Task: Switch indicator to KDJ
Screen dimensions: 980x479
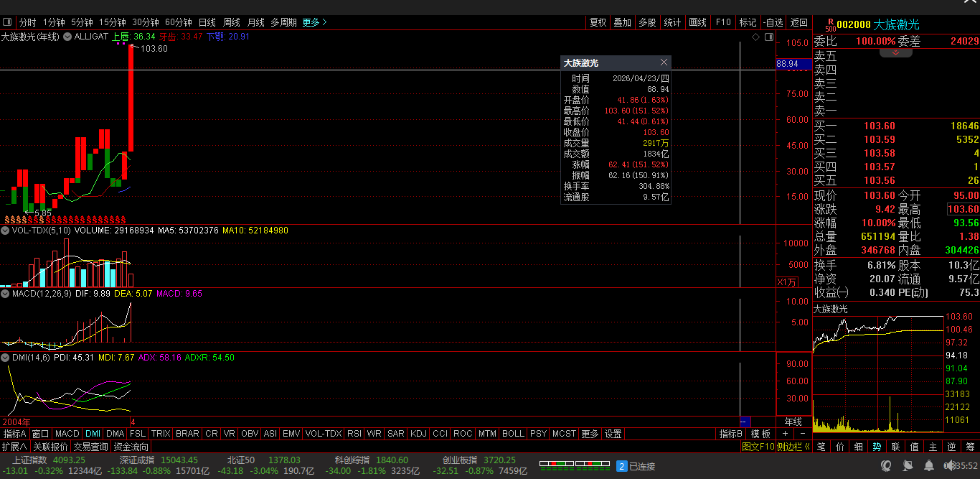Action: click(418, 434)
